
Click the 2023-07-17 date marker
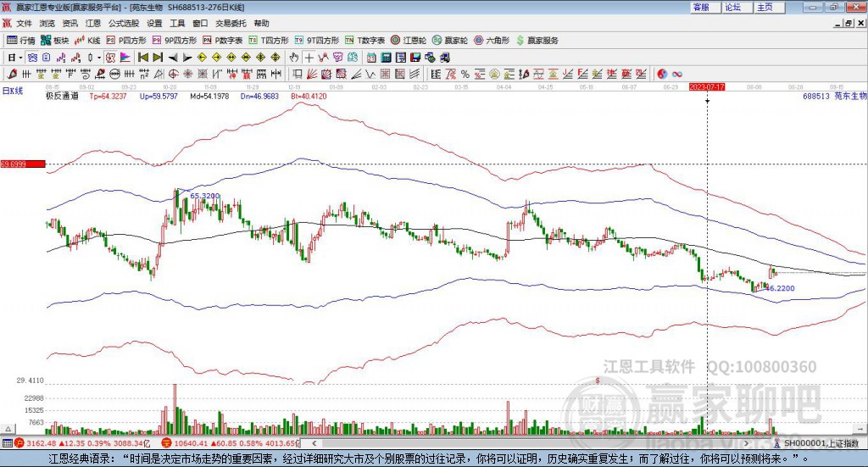(707, 86)
